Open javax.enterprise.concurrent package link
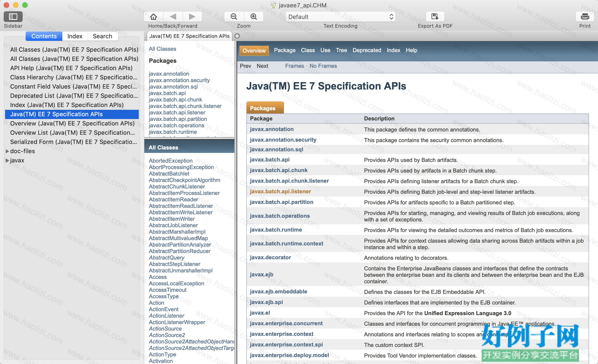Image resolution: width=598 pixels, height=364 pixels. click(x=286, y=323)
